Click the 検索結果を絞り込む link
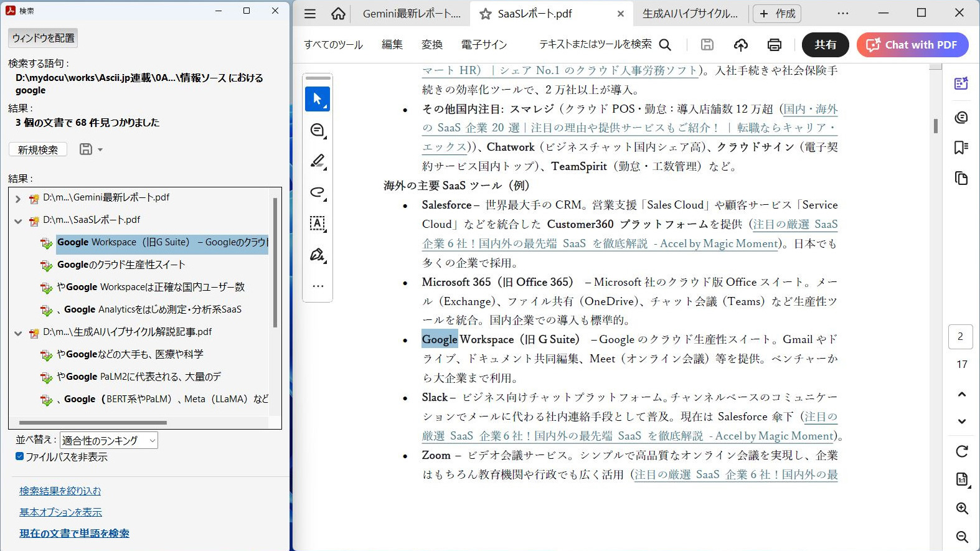The height and width of the screenshot is (551, 980). (60, 491)
